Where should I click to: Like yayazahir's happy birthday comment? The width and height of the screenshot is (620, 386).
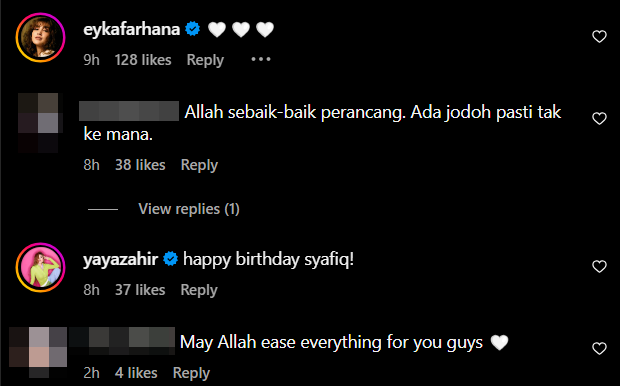click(599, 266)
